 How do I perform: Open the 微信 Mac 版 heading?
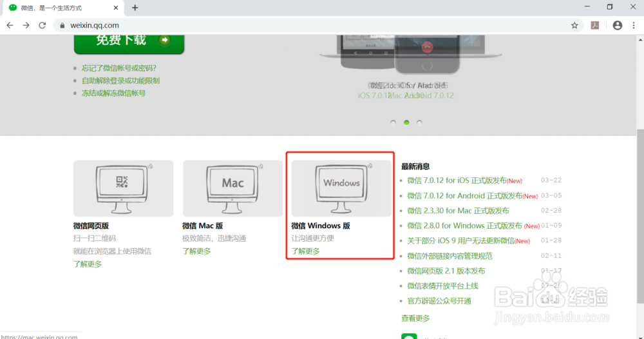(x=202, y=226)
